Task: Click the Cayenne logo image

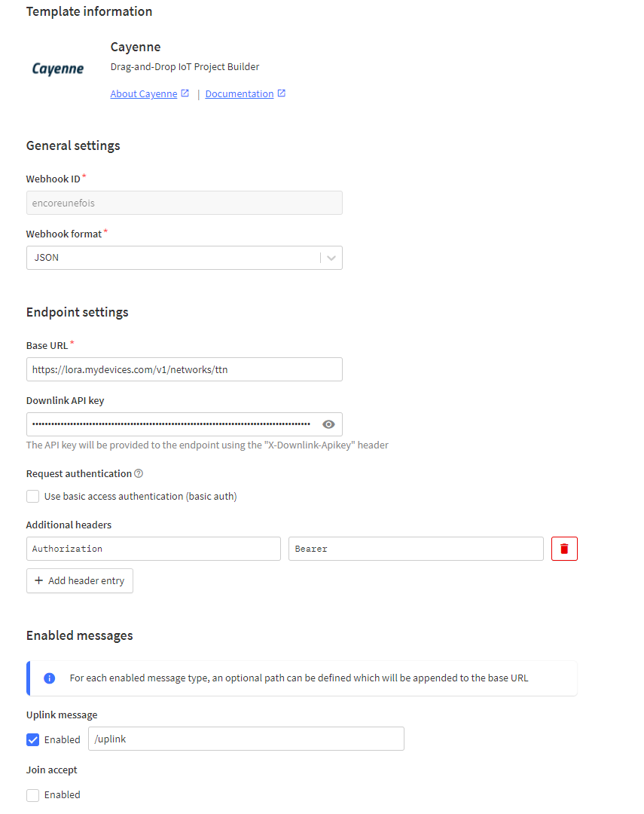Action: [x=57, y=69]
